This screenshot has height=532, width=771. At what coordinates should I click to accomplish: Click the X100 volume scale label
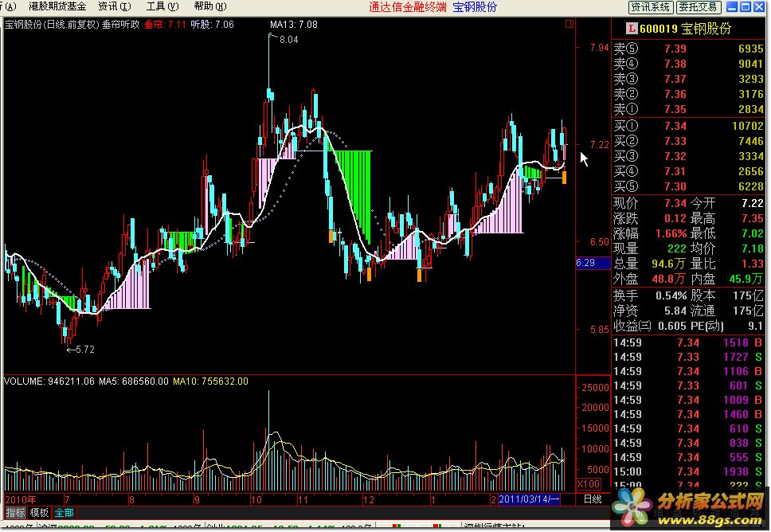(x=588, y=483)
